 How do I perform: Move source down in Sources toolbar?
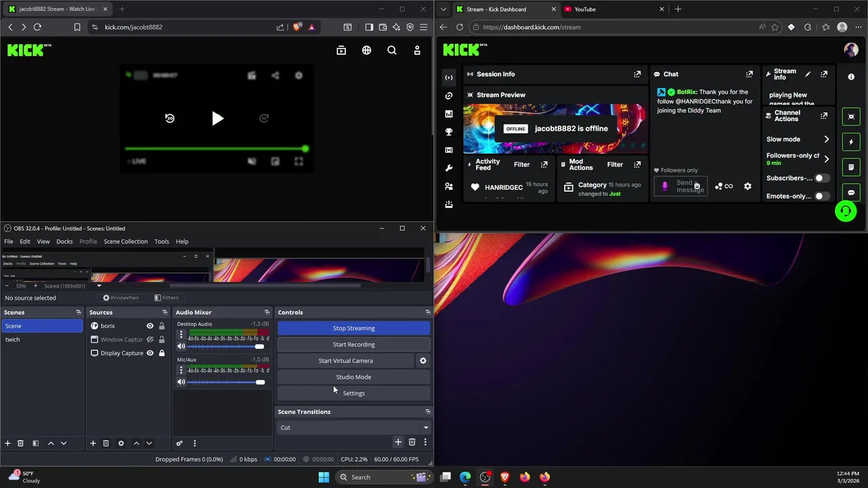149,443
